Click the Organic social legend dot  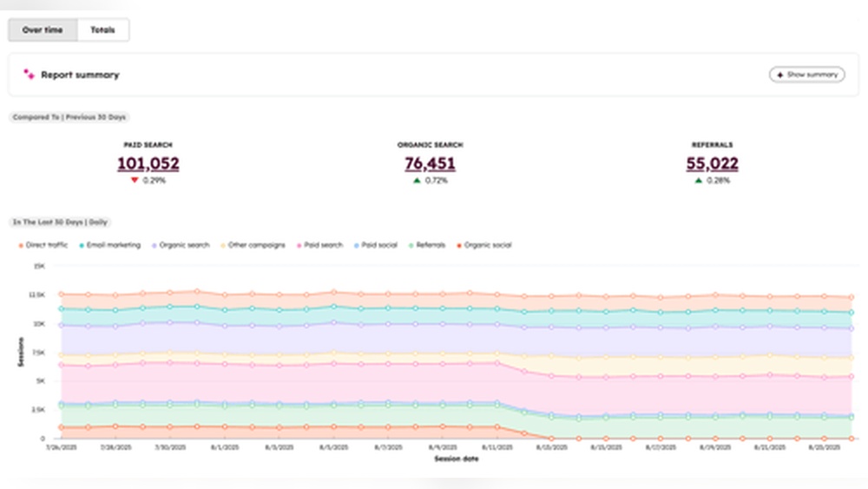click(x=460, y=246)
